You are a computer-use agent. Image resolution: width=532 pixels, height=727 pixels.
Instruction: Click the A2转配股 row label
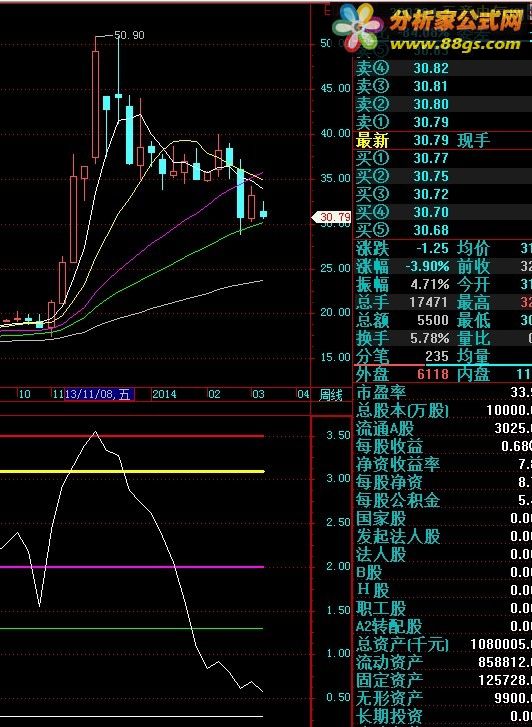click(389, 626)
